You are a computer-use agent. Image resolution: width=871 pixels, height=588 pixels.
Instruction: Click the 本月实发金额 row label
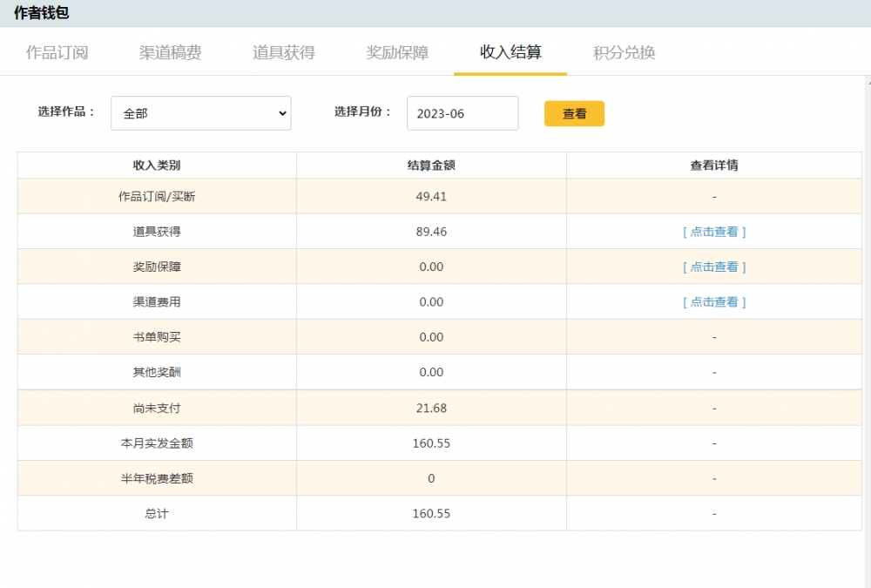pos(157,443)
